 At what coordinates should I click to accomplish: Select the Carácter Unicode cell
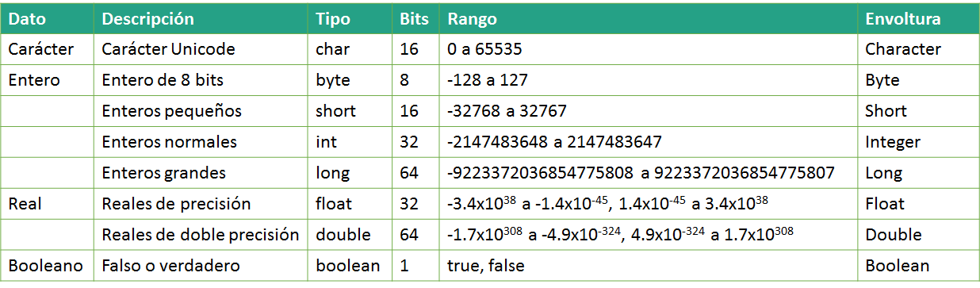pos(201,49)
